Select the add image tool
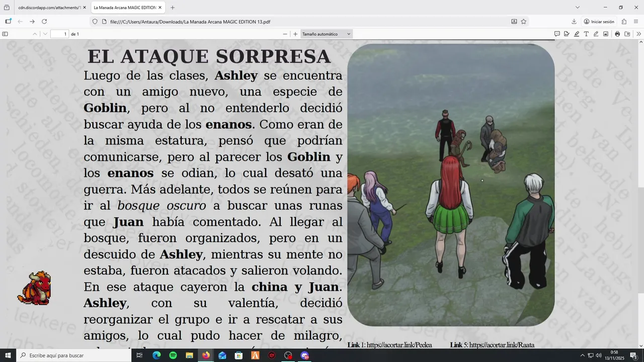This screenshot has width=644, height=362. click(x=606, y=34)
